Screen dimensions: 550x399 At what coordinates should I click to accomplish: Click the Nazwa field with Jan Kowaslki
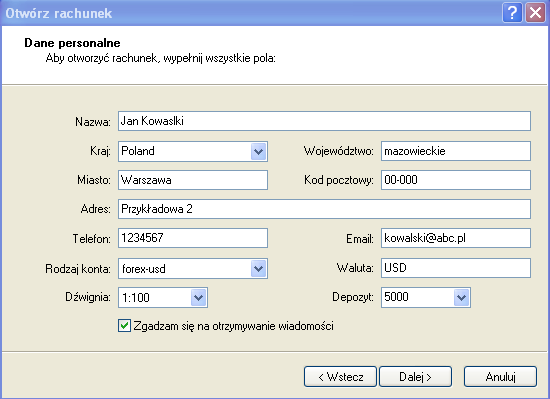coord(324,121)
